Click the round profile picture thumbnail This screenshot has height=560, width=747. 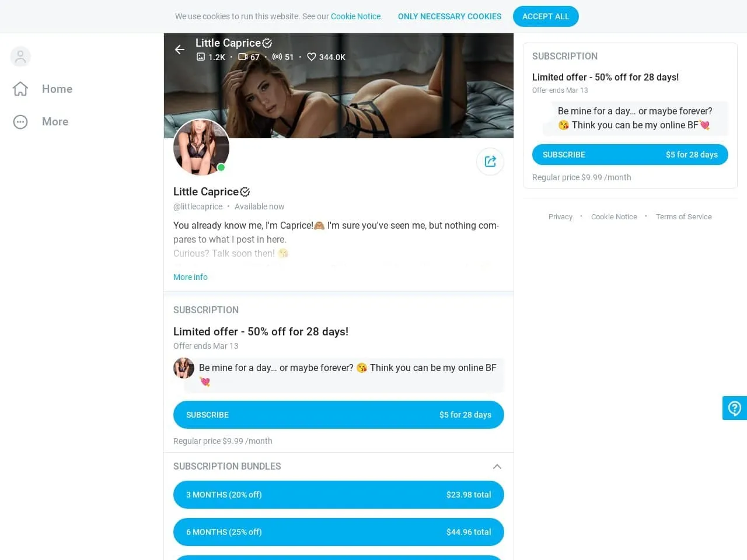[x=201, y=147]
